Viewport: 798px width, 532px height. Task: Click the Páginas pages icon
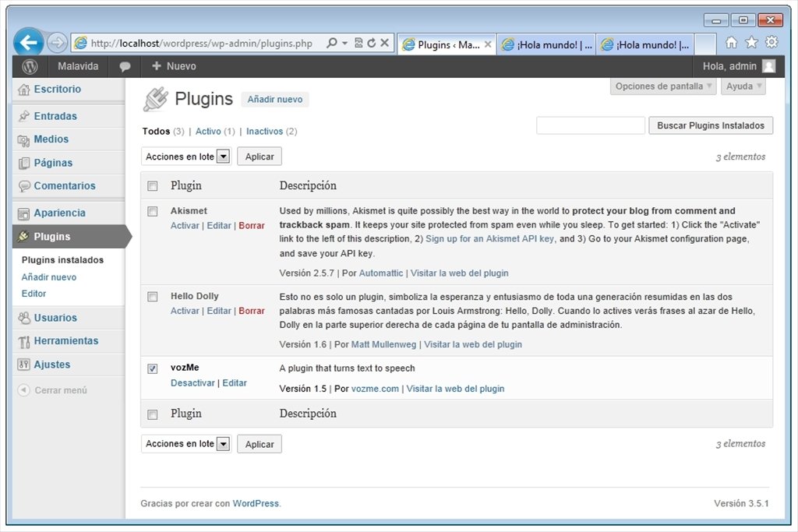(x=23, y=164)
